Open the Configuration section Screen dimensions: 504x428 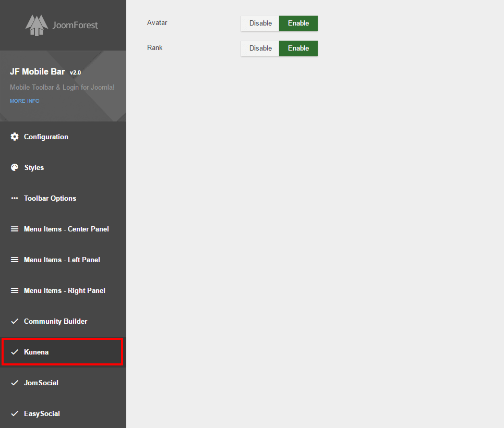63,137
